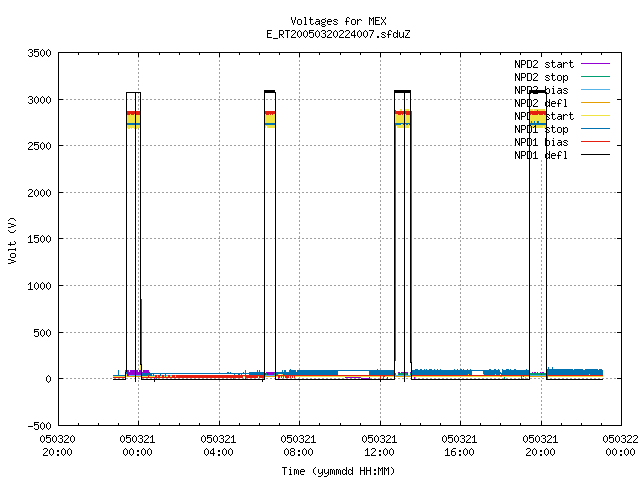This screenshot has width=640, height=480.
Task: Click the chart title 'Voltages for MEX'
Action: point(338,21)
